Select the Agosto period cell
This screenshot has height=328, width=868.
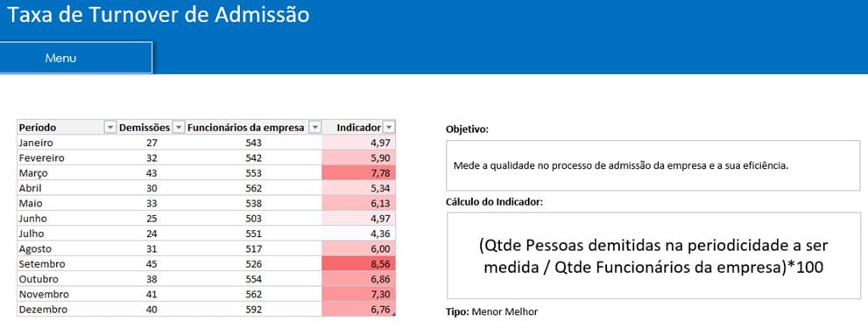click(x=67, y=249)
